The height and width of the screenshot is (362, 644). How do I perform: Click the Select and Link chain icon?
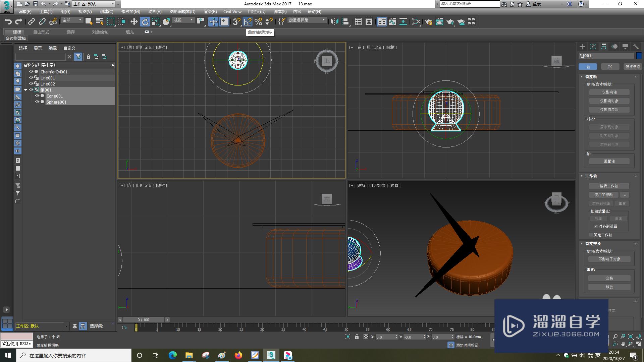(x=32, y=22)
